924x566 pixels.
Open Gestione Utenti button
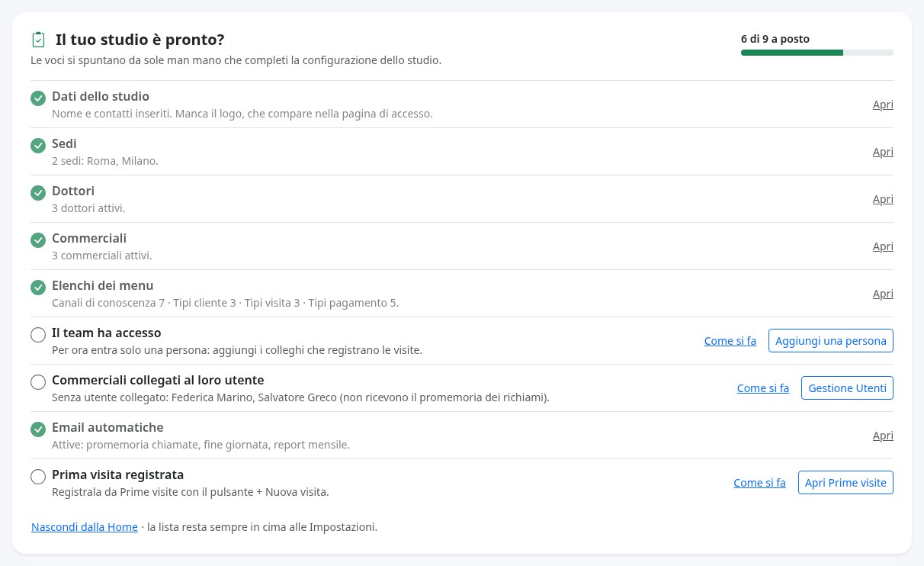tap(847, 388)
